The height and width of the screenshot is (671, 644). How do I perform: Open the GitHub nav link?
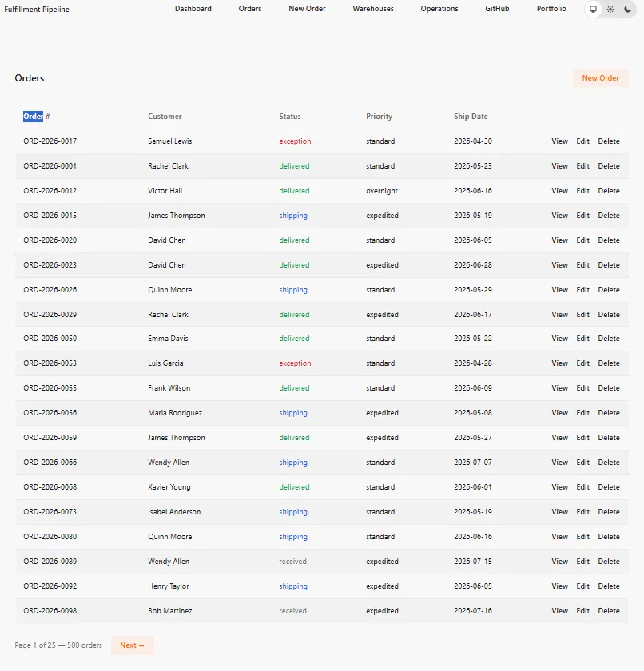(497, 9)
